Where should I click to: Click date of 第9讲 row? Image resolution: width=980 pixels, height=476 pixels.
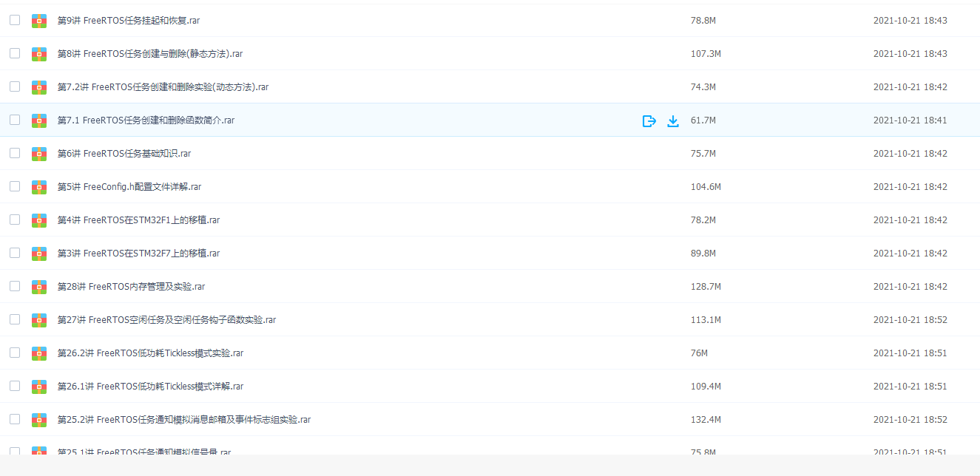[910, 21]
